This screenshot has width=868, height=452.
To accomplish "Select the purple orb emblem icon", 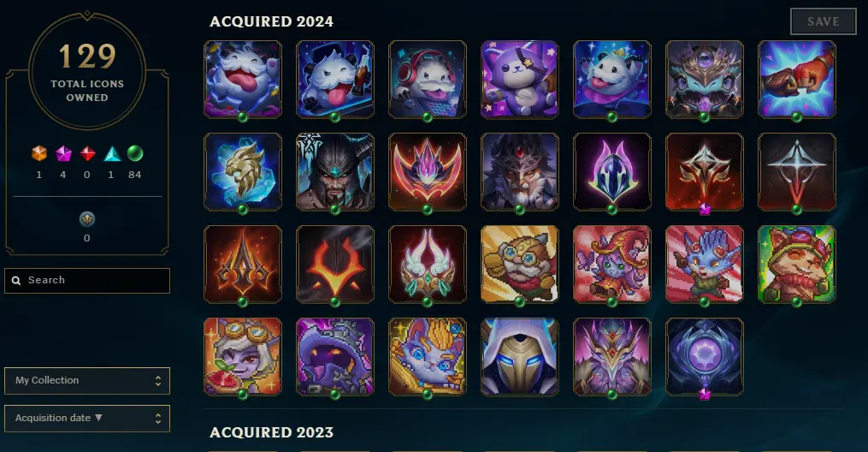I will coord(704,357).
